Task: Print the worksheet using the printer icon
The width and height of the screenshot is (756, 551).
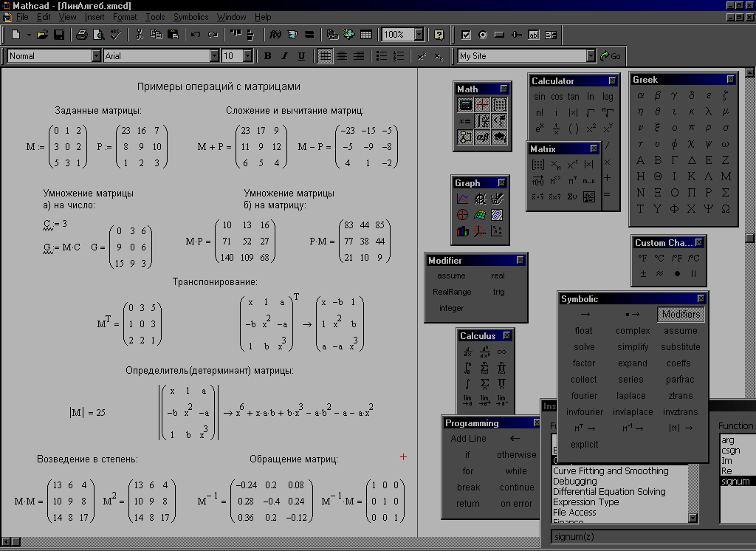Action: (x=82, y=35)
